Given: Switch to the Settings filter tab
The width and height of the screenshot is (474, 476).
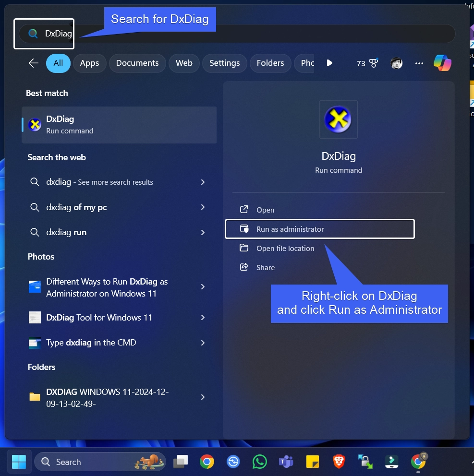Looking at the screenshot, I should [x=225, y=63].
